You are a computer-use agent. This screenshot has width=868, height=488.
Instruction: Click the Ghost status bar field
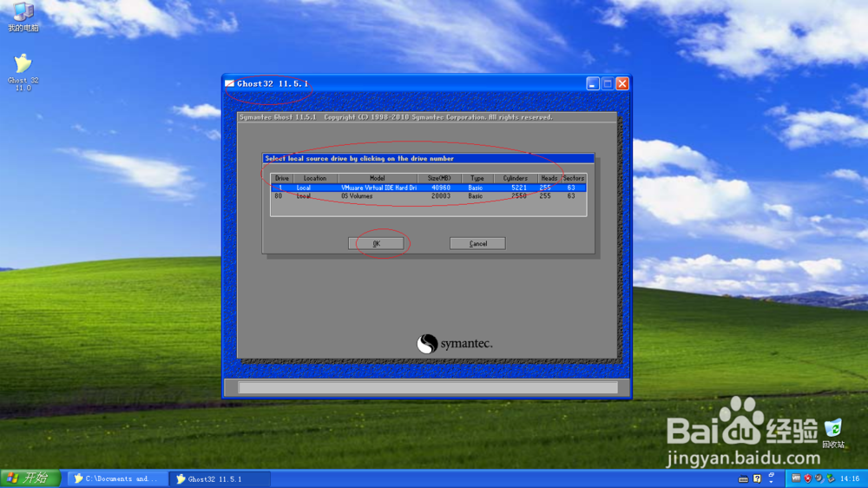428,387
